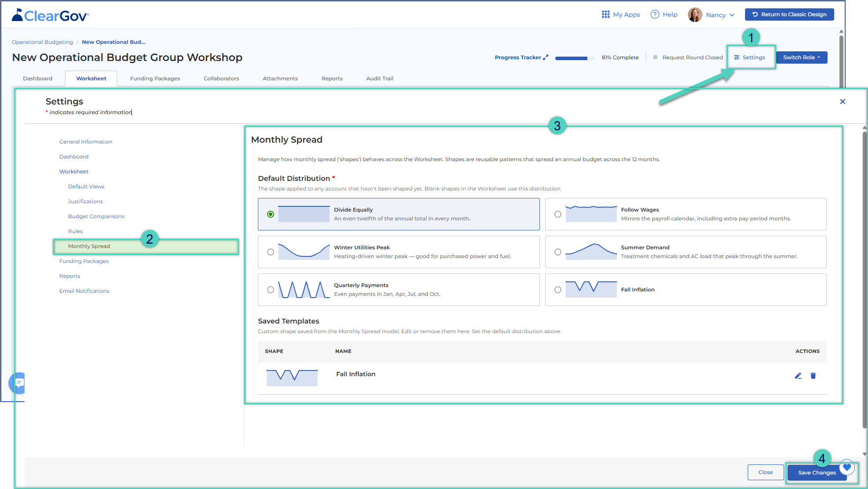The image size is (868, 489).
Task: Open the Funding Packages tab
Action: coord(155,79)
